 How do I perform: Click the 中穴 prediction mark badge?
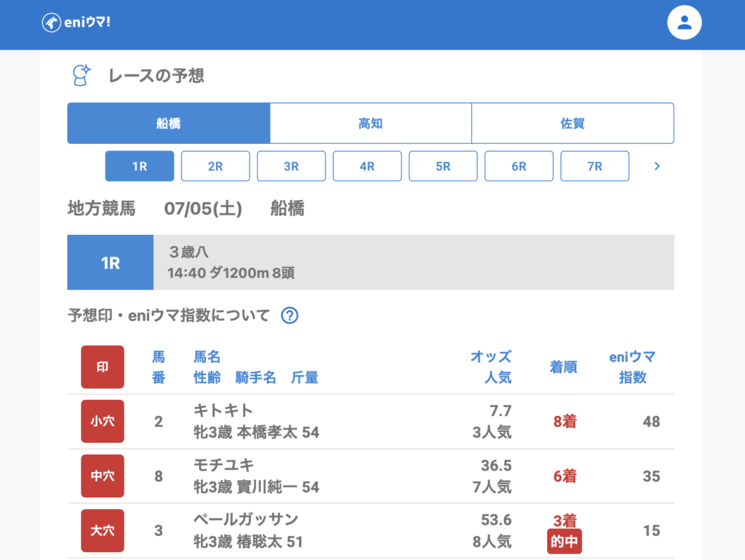tap(103, 476)
